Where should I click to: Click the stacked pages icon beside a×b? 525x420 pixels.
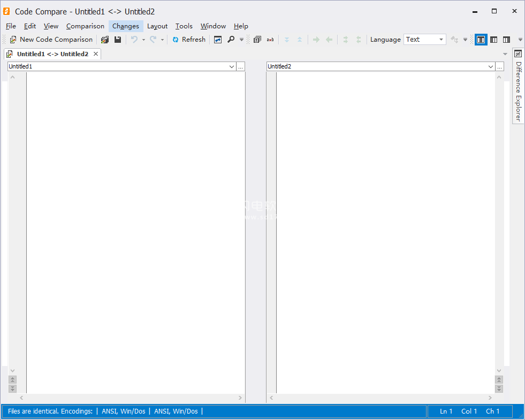(257, 40)
